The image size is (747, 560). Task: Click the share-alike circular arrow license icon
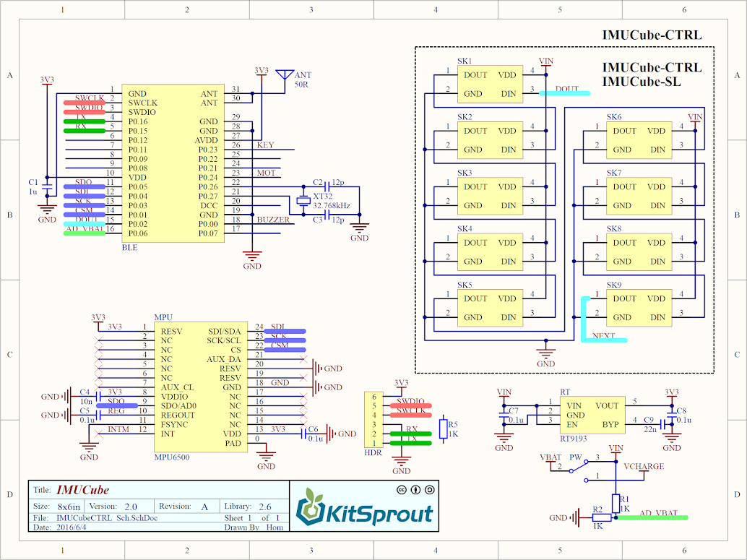click(x=429, y=490)
